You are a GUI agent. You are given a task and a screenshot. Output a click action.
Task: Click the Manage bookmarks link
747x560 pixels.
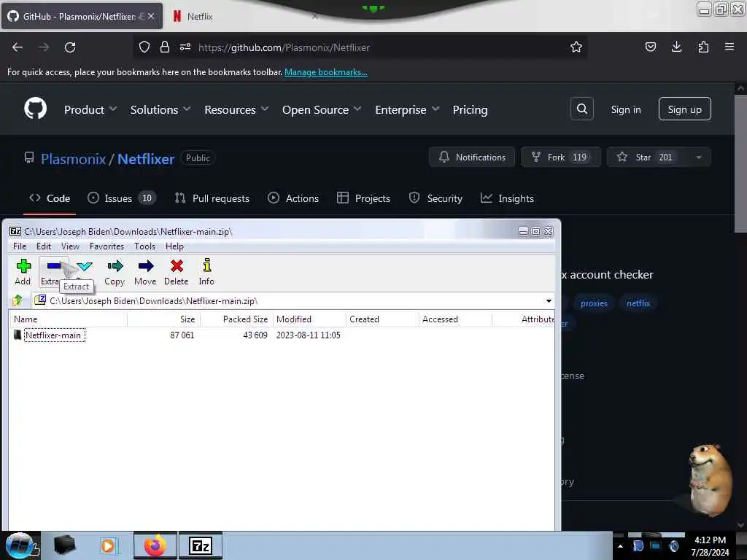(x=326, y=72)
